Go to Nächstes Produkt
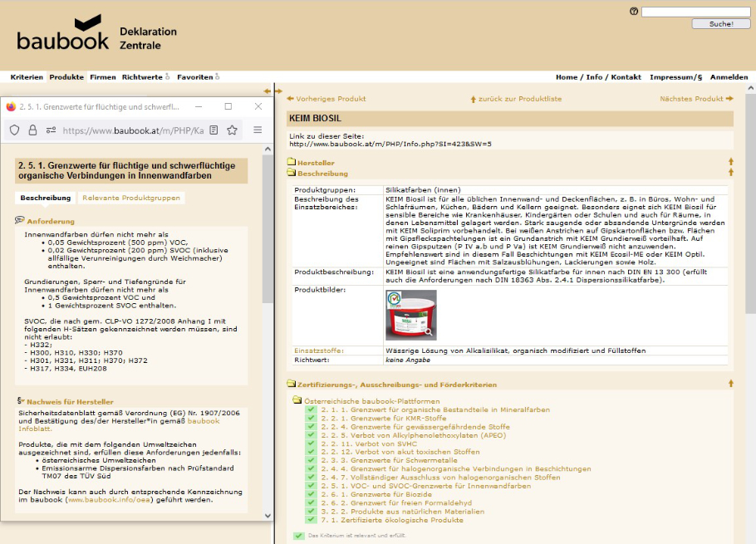This screenshot has height=544, width=756. [x=696, y=99]
